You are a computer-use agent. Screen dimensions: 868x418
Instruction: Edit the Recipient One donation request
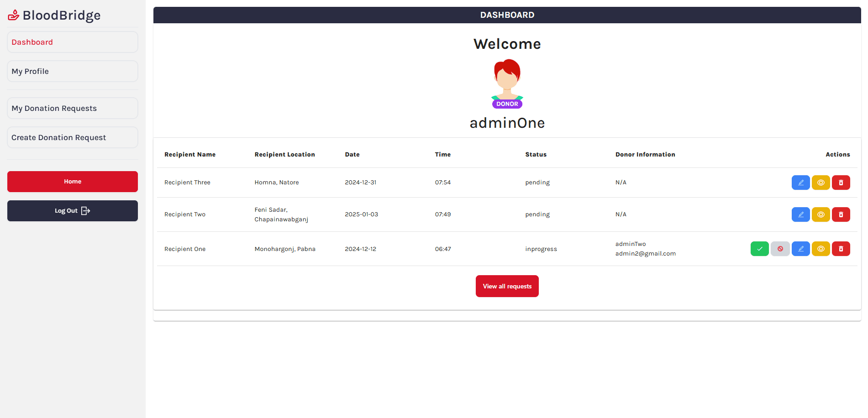tap(800, 249)
